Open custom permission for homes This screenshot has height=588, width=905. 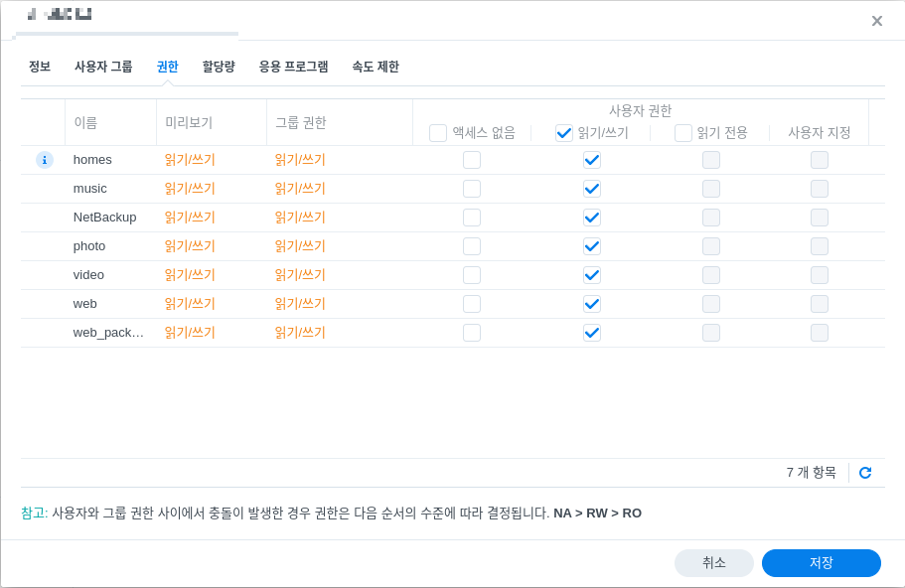coord(820,160)
